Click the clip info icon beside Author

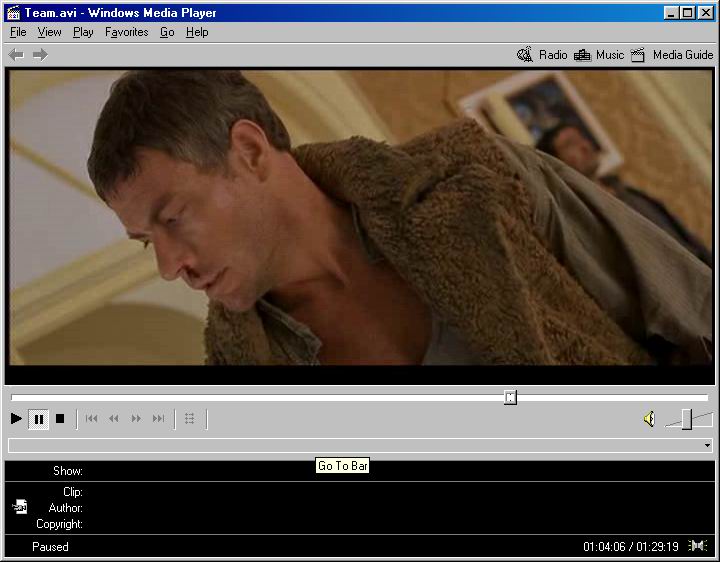(20, 507)
